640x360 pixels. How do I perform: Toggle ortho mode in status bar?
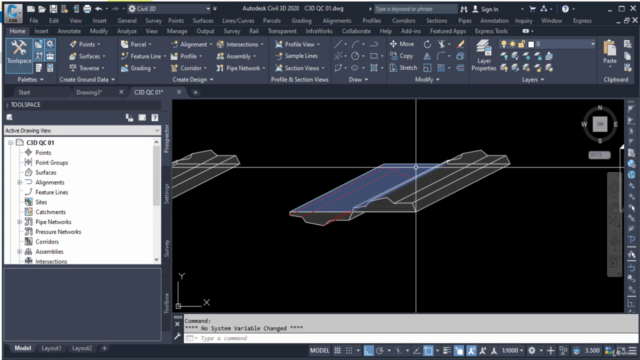(x=368, y=350)
